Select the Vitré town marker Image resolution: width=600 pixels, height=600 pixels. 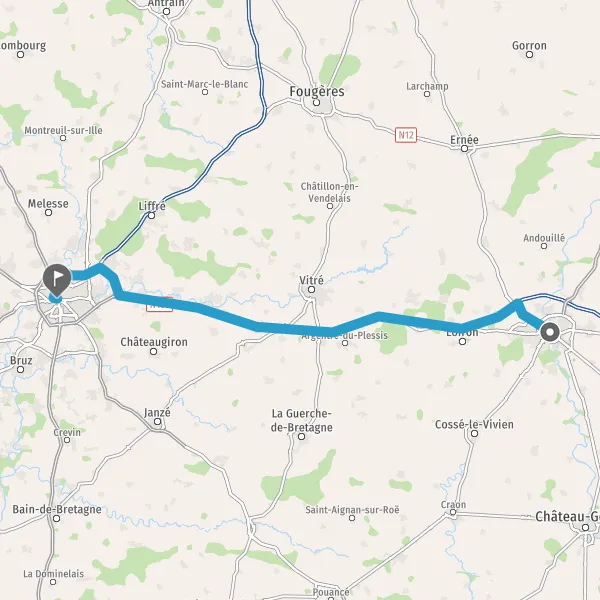(311, 290)
